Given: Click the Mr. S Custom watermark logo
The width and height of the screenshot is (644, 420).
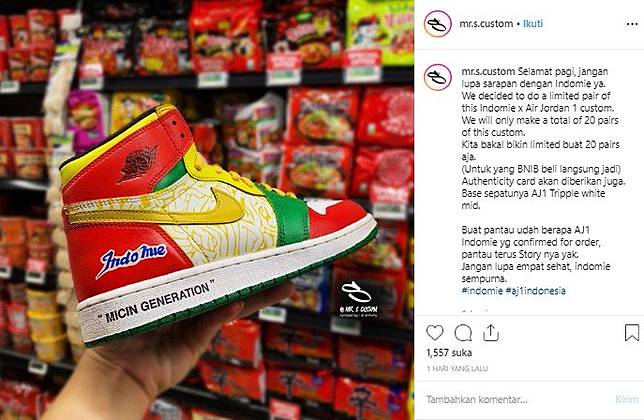Looking at the screenshot, I should 358,300.
